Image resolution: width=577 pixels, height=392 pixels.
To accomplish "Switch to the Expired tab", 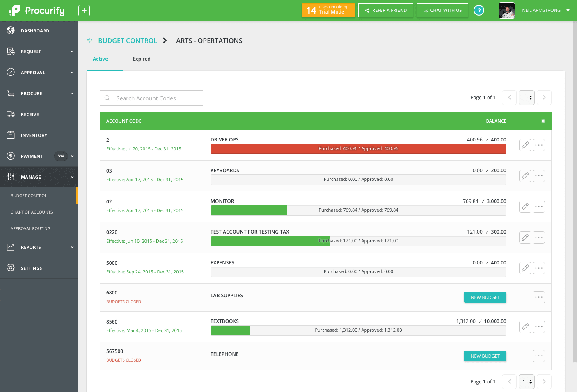I will click(x=142, y=59).
